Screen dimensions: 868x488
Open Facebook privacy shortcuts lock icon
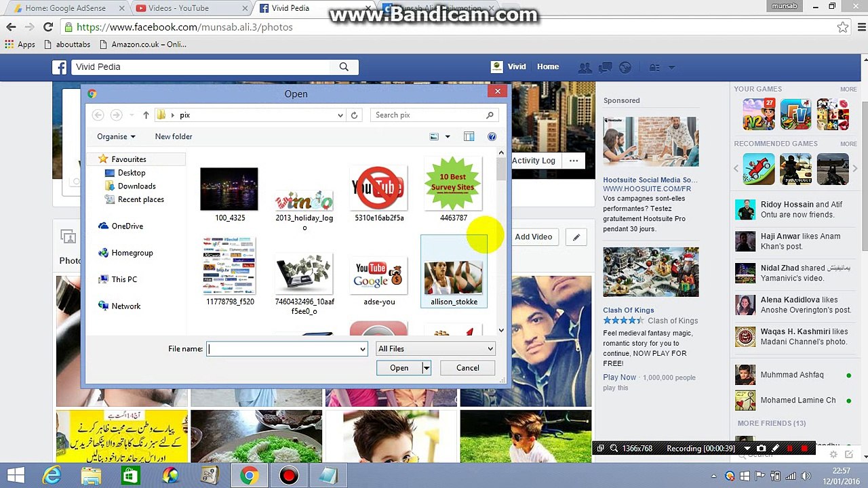click(654, 67)
